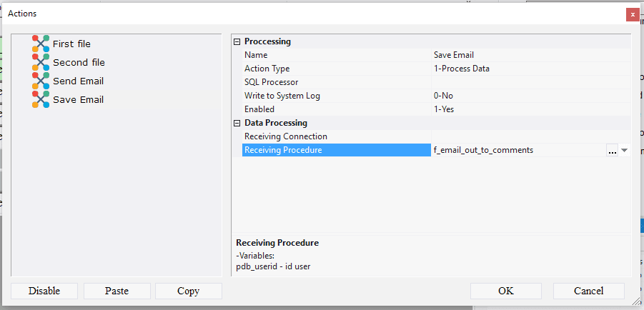Click the Save Email action icon
The height and width of the screenshot is (310, 644).
(x=41, y=99)
